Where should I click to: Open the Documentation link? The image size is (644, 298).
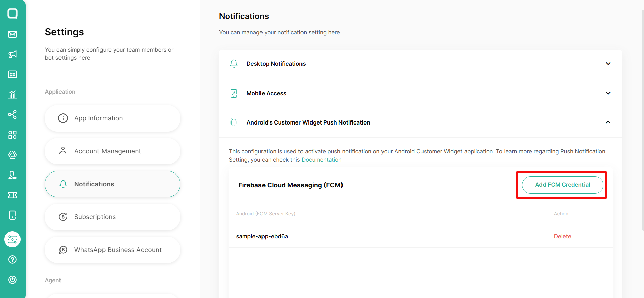(x=321, y=160)
